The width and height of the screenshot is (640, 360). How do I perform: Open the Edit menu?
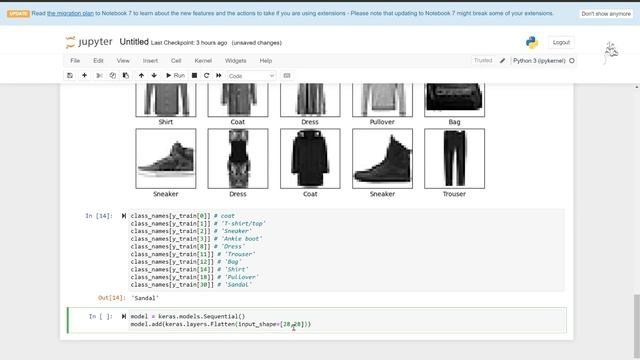pos(98,60)
